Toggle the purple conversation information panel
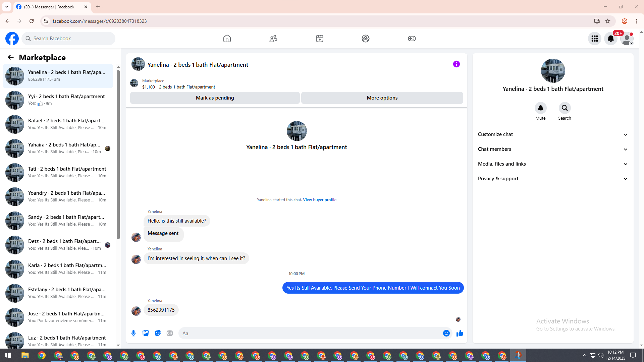The image size is (644, 362). [456, 64]
